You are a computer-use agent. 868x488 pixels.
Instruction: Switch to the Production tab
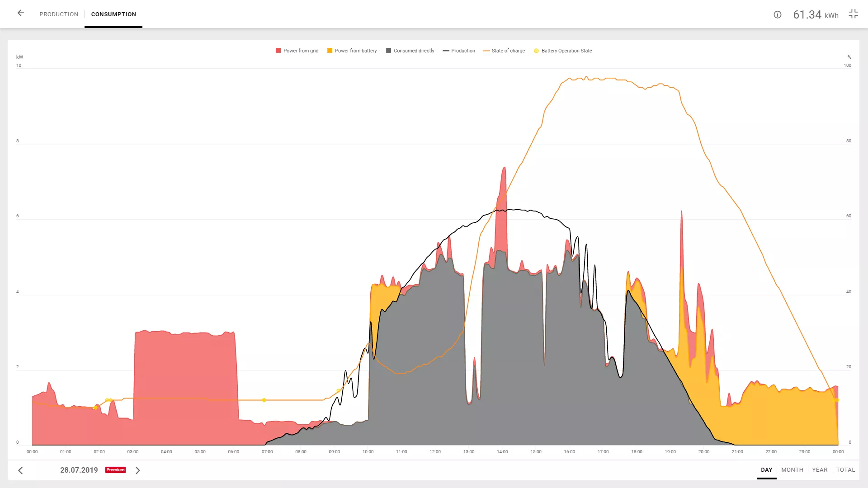59,14
